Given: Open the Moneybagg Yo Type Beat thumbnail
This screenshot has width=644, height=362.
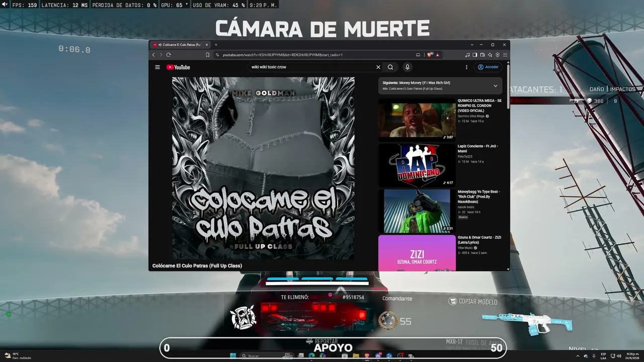Looking at the screenshot, I should (417, 211).
